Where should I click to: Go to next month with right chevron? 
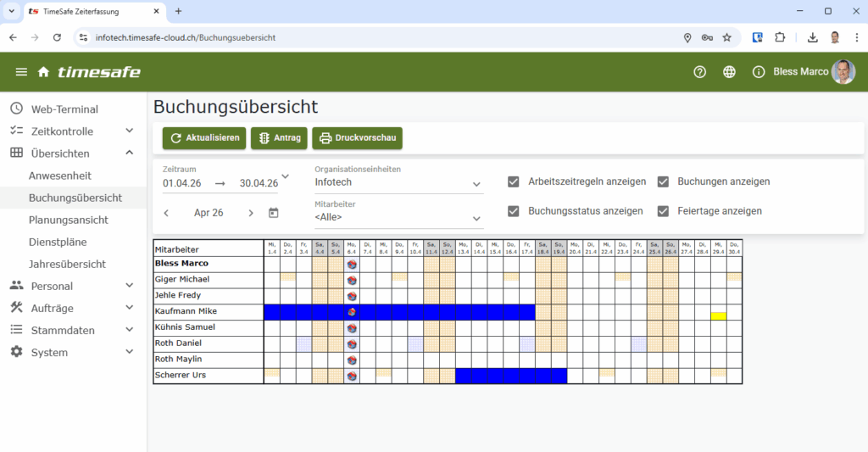pyautogui.click(x=251, y=213)
